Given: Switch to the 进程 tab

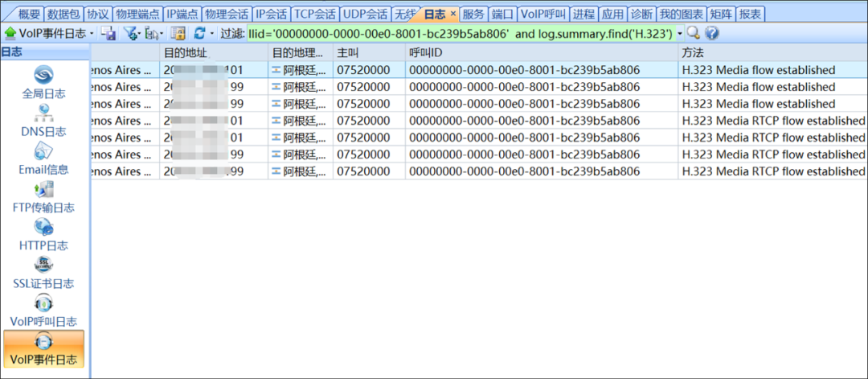Looking at the screenshot, I should click(583, 14).
